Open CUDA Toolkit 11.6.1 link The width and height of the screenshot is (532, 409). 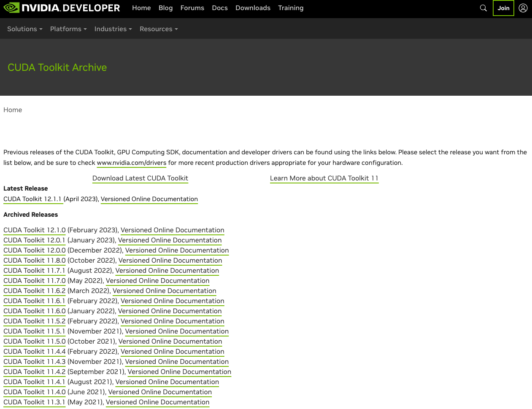point(35,301)
